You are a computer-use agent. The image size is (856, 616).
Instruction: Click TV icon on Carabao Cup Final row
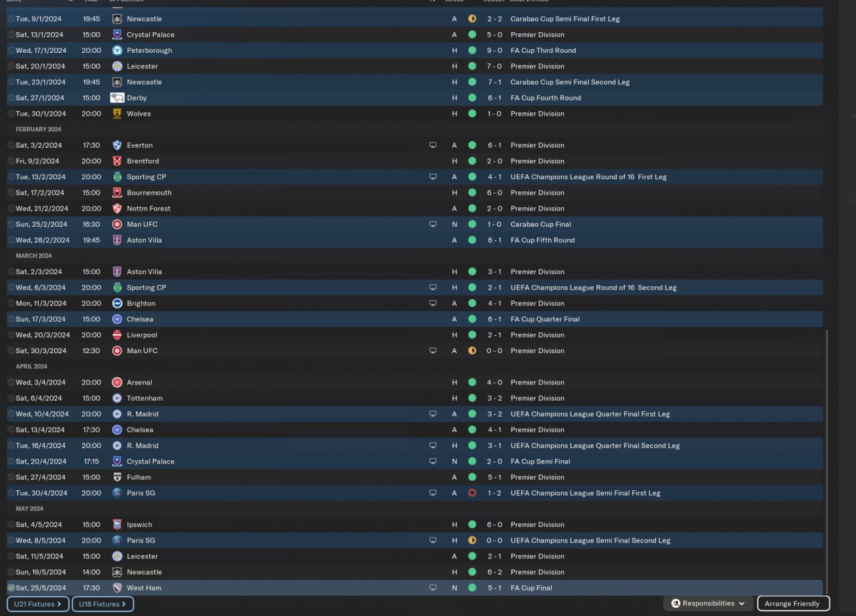point(433,224)
